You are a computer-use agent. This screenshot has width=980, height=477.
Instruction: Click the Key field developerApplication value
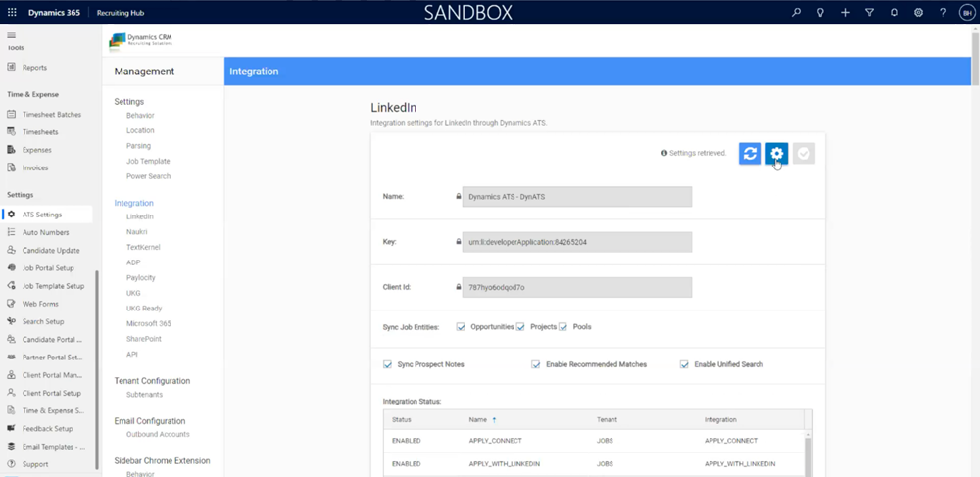point(577,242)
